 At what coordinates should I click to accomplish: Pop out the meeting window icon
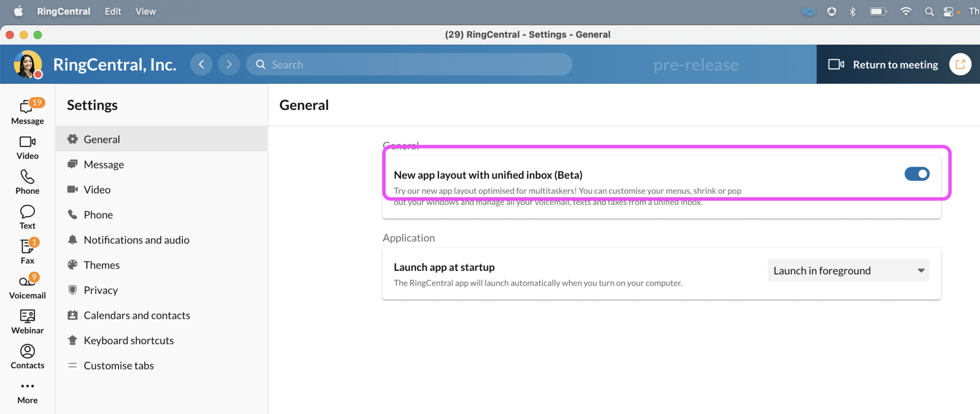pyautogui.click(x=960, y=65)
